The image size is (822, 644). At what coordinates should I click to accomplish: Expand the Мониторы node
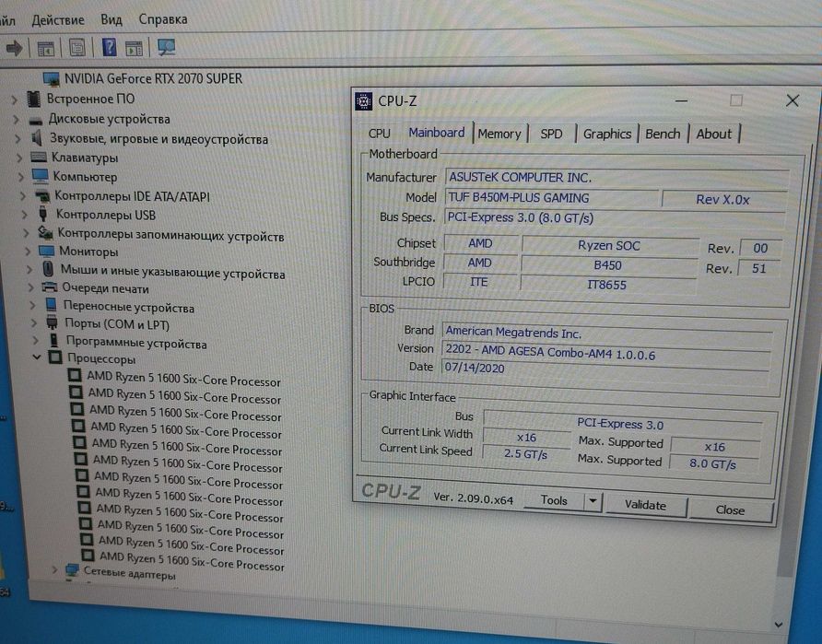pos(28,252)
